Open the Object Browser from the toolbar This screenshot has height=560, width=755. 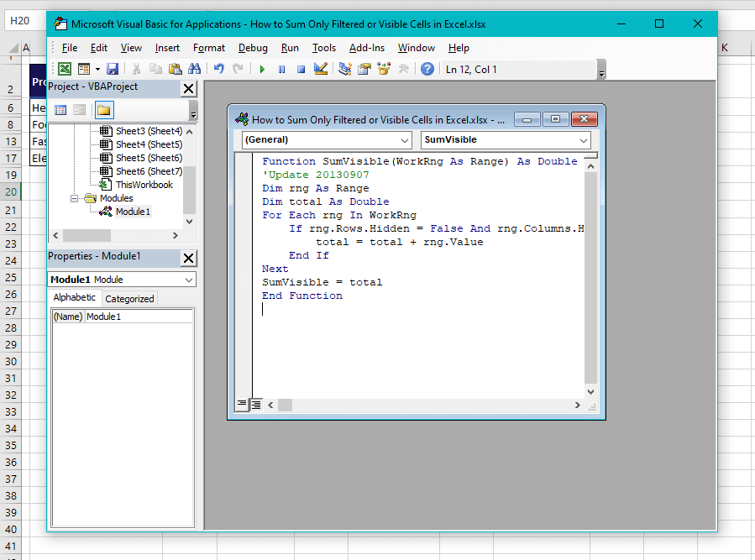point(382,69)
